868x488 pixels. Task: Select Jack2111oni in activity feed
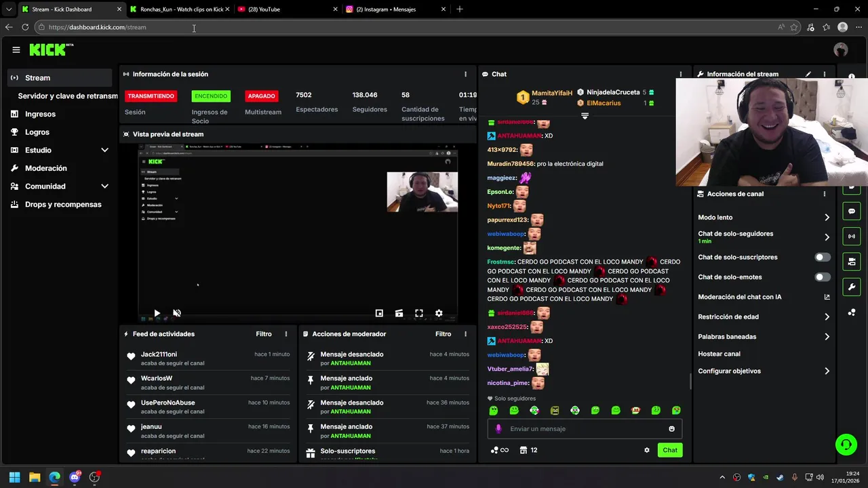tap(159, 354)
